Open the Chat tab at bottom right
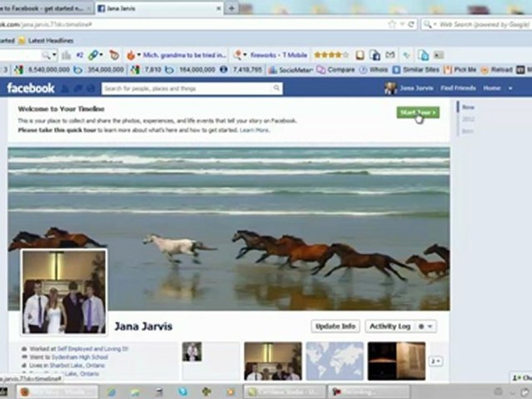The width and height of the screenshot is (532, 399). click(521, 377)
